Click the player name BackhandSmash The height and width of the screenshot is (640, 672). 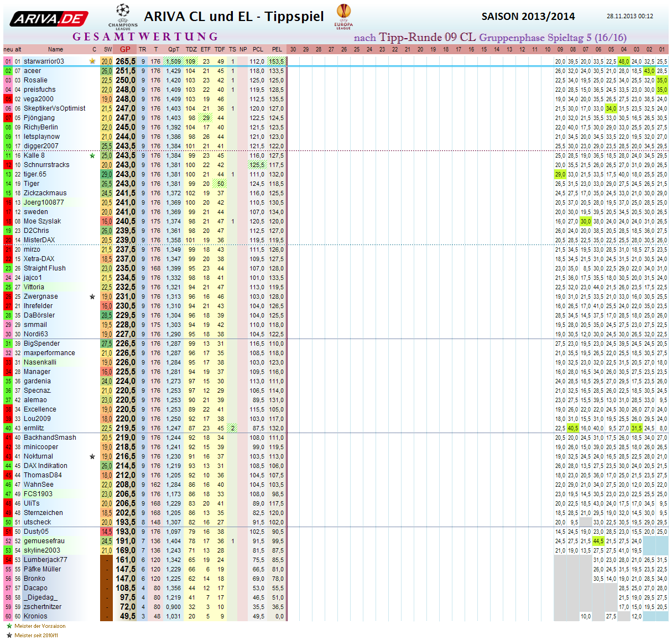tap(50, 438)
